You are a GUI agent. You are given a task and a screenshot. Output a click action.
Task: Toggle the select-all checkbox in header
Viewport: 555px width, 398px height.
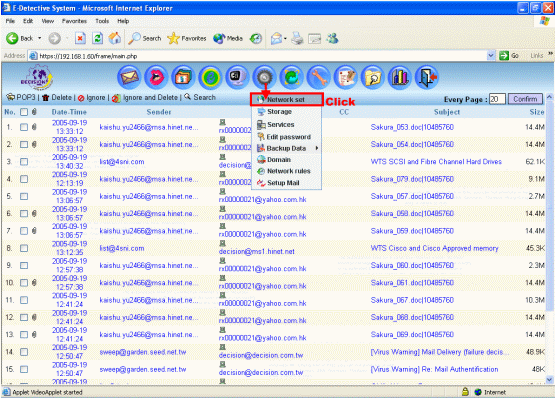pyautogui.click(x=24, y=112)
